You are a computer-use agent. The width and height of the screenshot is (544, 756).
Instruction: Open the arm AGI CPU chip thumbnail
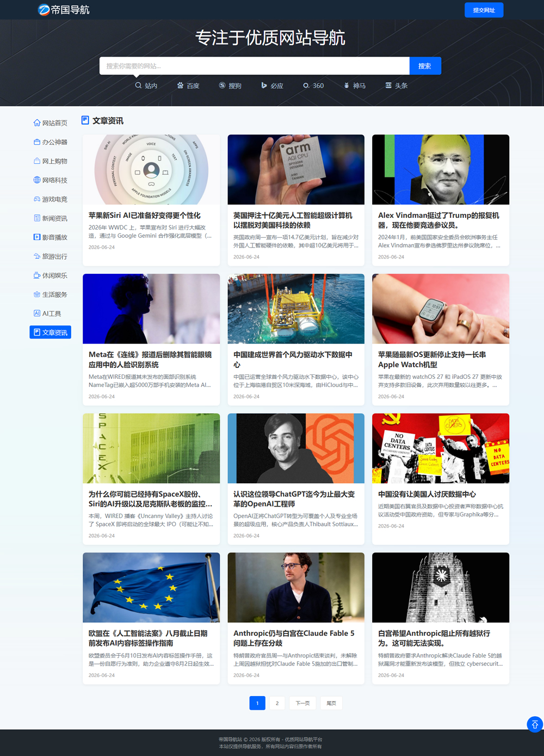click(x=296, y=169)
